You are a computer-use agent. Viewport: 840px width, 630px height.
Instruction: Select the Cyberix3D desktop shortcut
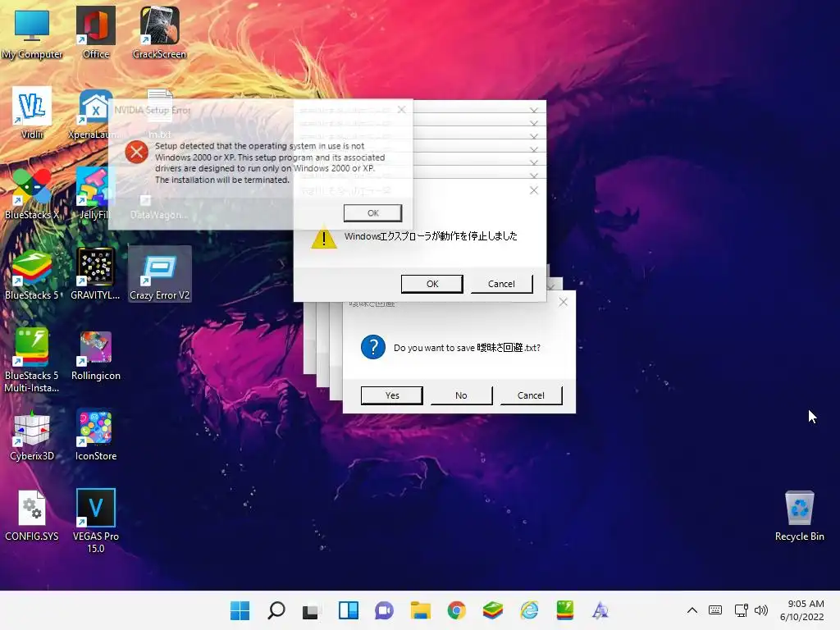point(32,435)
